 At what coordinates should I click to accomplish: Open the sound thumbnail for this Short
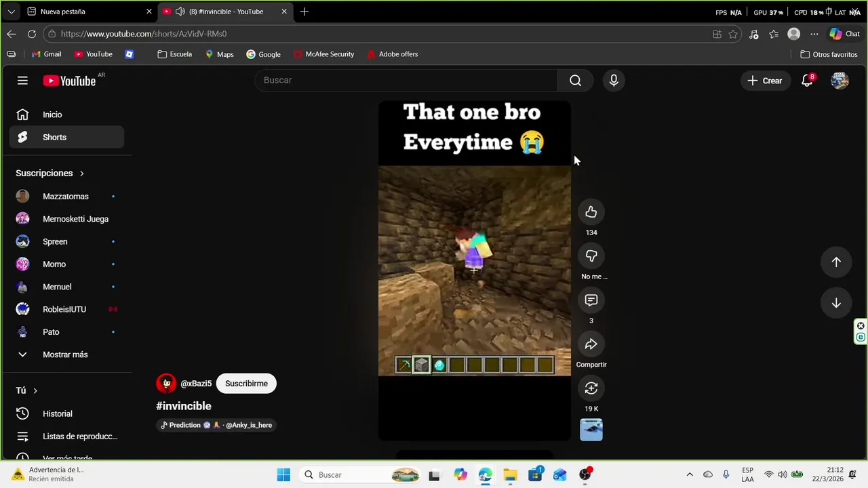click(x=591, y=430)
